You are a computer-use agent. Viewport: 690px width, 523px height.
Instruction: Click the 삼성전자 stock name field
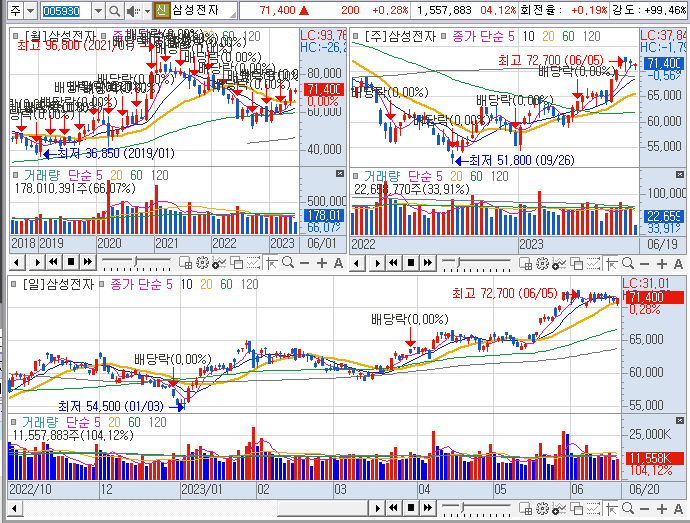tap(203, 10)
